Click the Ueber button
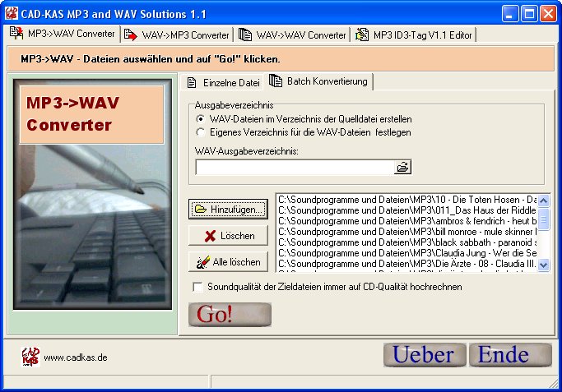Viewport: 562px width, 392px height. click(424, 355)
